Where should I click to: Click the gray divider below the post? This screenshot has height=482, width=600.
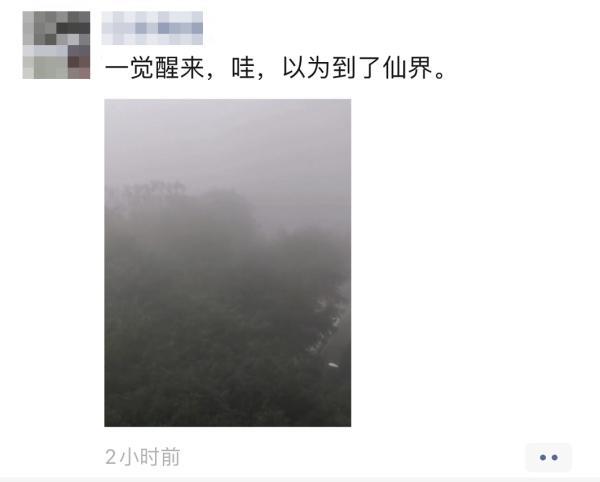[300, 480]
